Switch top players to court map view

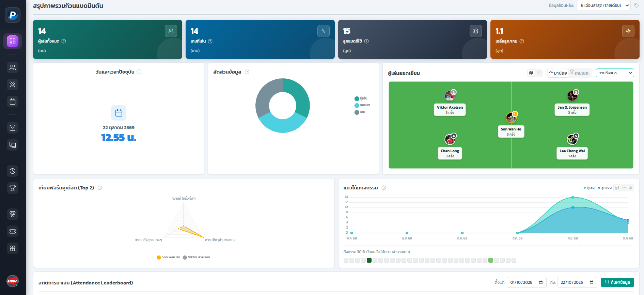coord(531,73)
